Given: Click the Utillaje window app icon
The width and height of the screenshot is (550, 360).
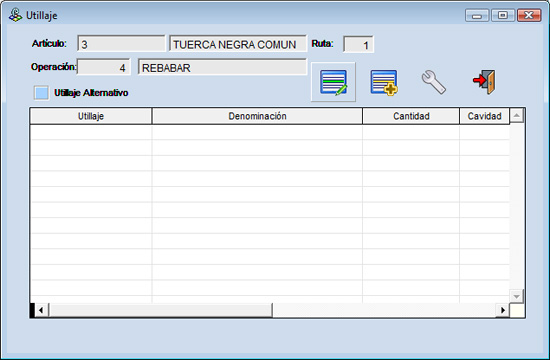Looking at the screenshot, I should click(x=15, y=15).
